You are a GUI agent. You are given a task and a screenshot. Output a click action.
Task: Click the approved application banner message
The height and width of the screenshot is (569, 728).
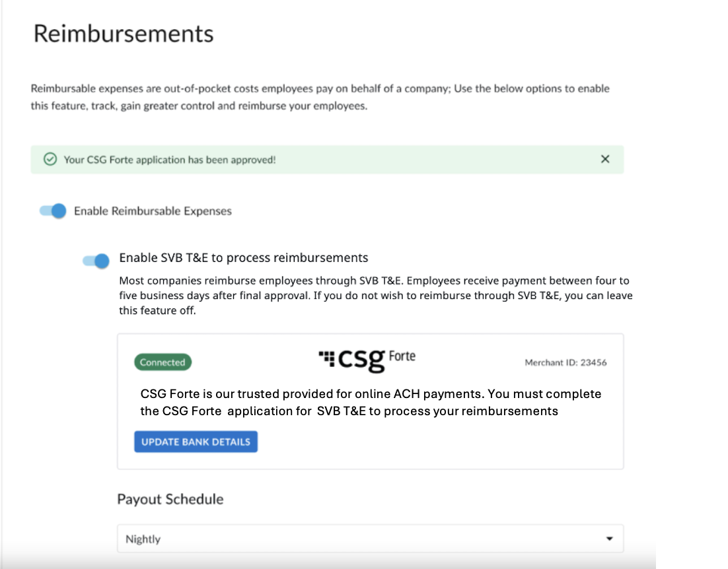point(170,160)
